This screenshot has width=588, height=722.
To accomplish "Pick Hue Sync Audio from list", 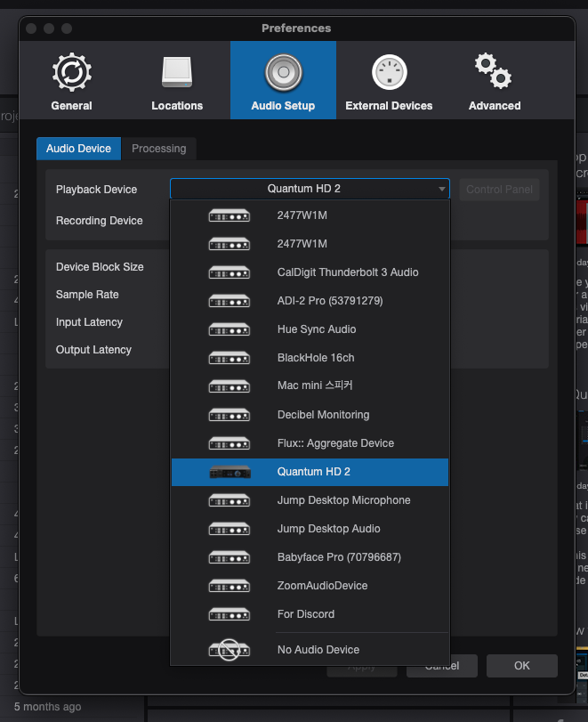I will (310, 329).
